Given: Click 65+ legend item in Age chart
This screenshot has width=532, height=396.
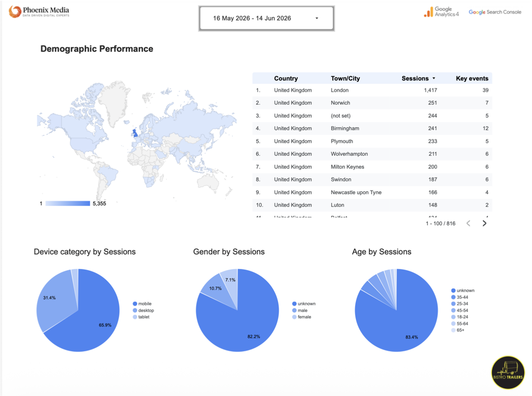Looking at the screenshot, I should pyautogui.click(x=458, y=330).
